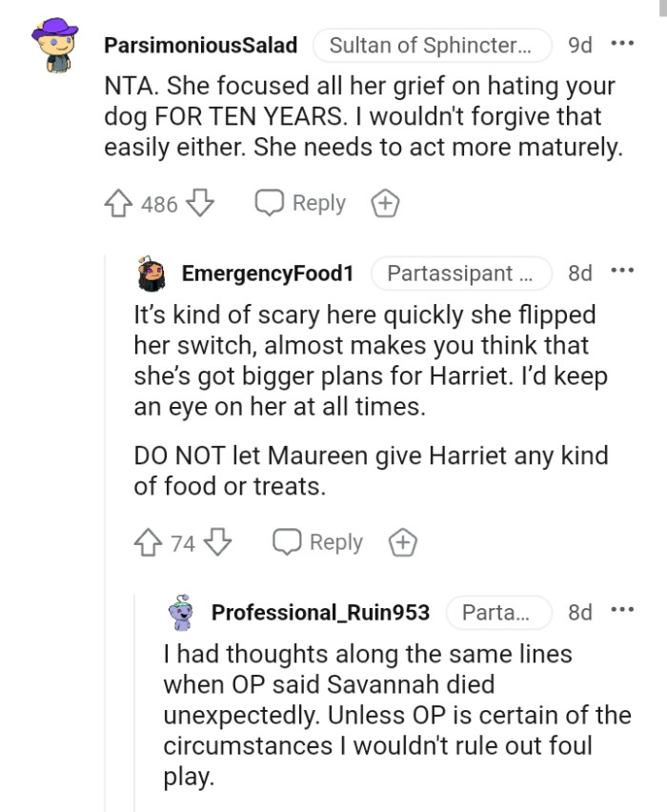Reply to ParsimoniousSalad's comment
The image size is (667, 812).
click(x=300, y=202)
